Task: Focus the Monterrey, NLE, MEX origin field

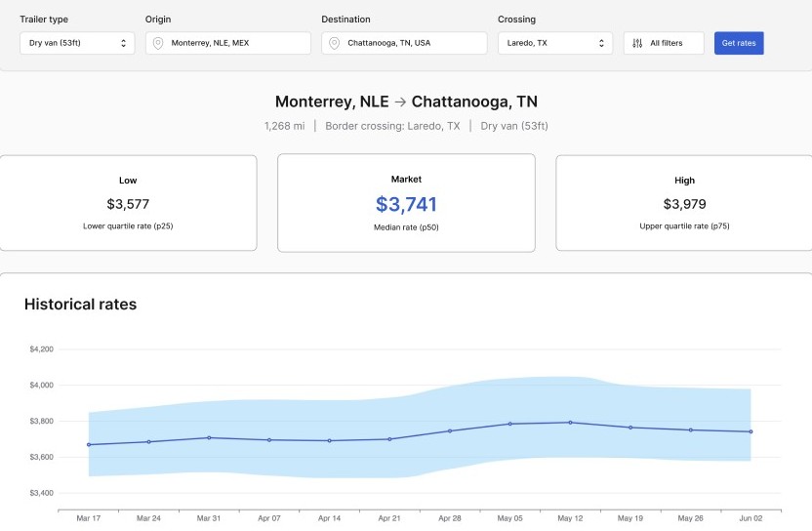Action: [x=228, y=43]
